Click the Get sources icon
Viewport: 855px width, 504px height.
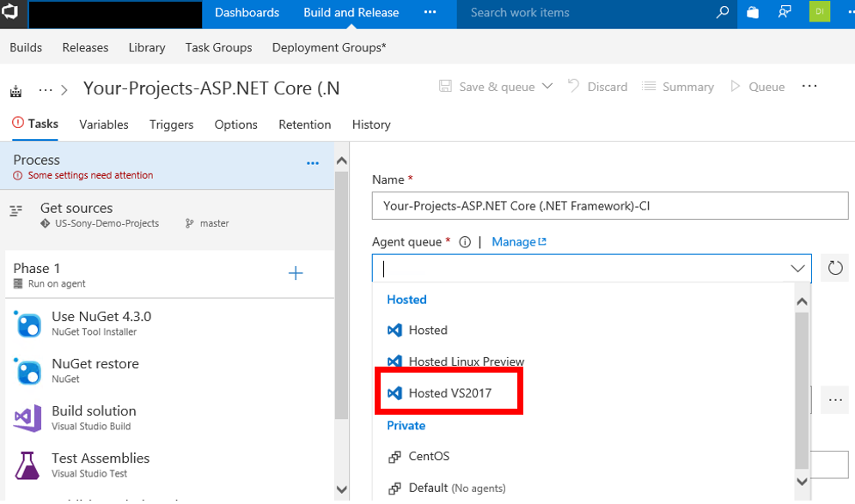pyautogui.click(x=16, y=210)
